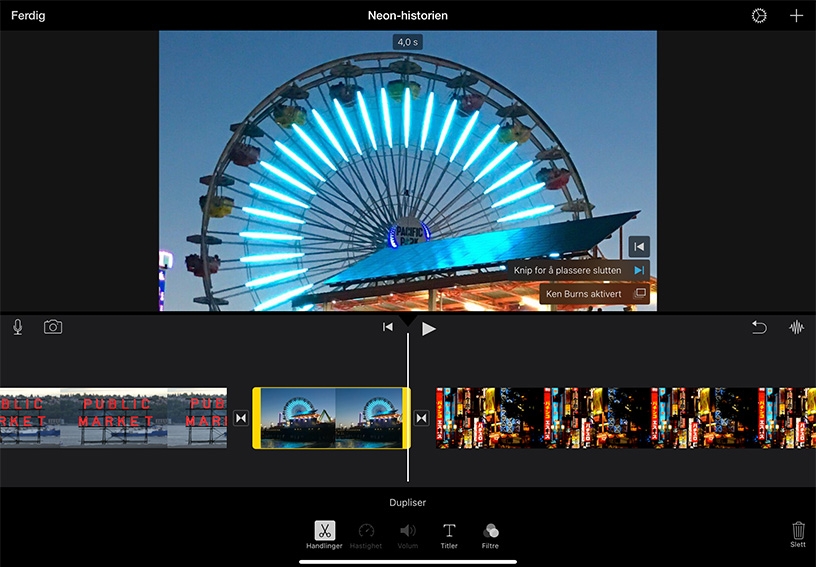This screenshot has height=567, width=816.
Task: Show audio waveforms in timeline
Action: tap(796, 327)
